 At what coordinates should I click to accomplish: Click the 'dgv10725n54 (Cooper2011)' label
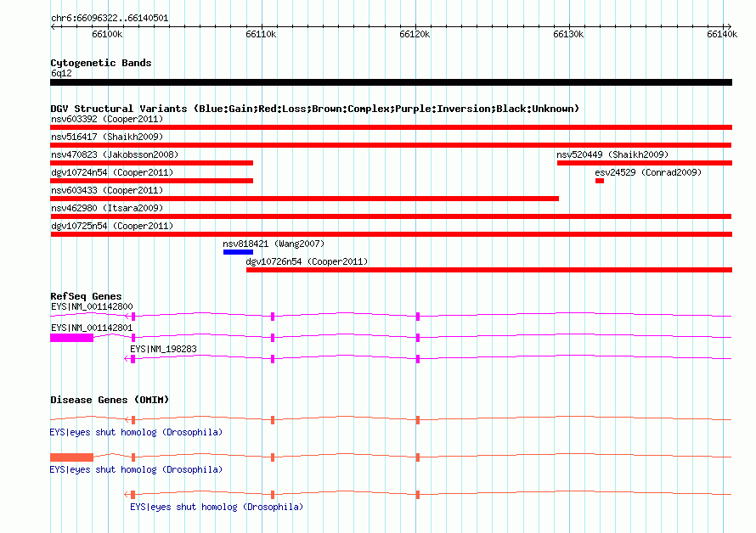point(112,226)
